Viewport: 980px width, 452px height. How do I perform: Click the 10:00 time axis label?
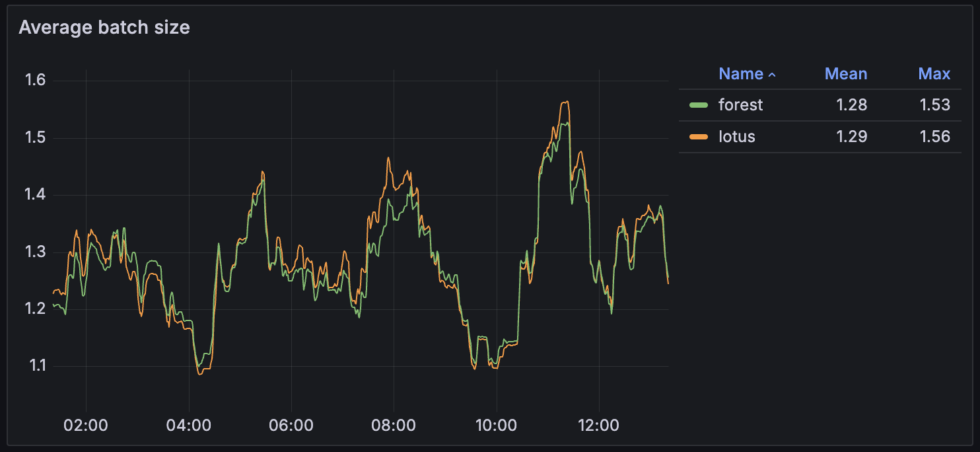(x=496, y=424)
